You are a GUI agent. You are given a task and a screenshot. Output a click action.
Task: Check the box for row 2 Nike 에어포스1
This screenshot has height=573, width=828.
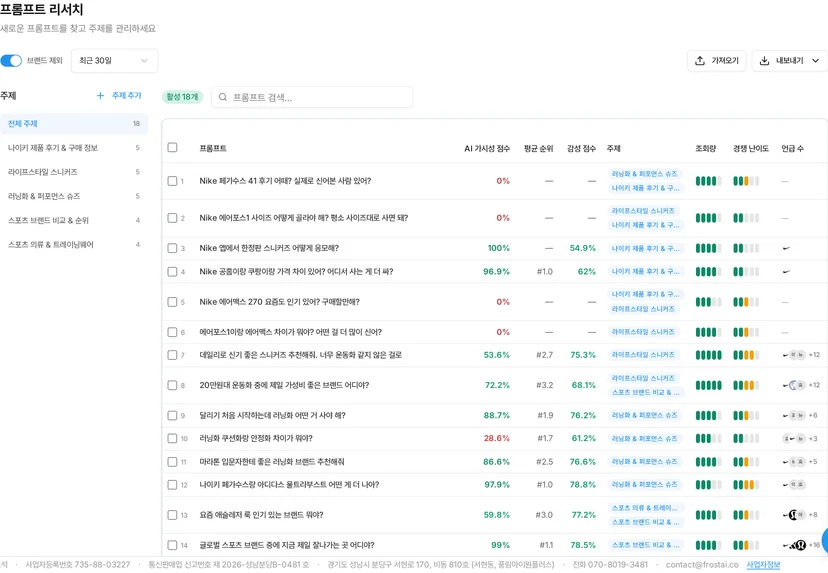point(172,218)
